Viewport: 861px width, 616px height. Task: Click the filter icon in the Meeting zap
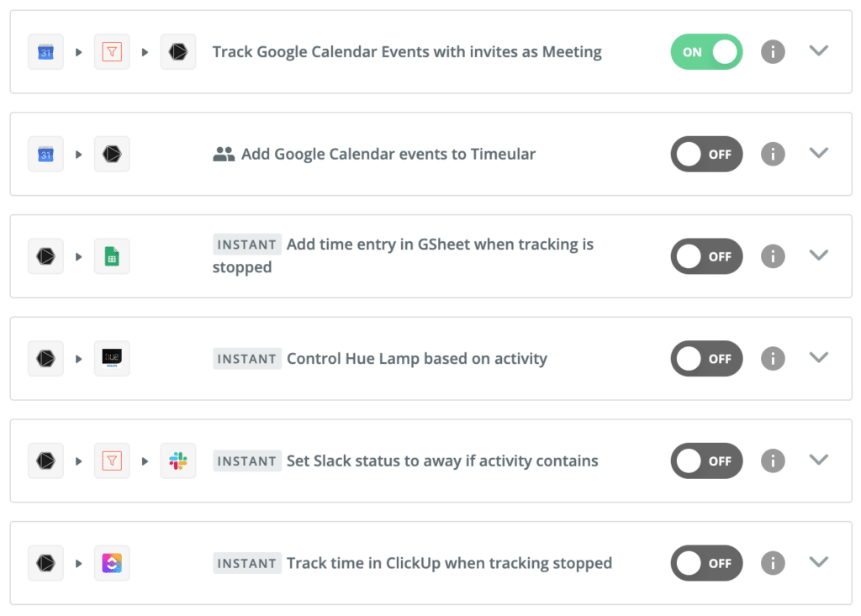[112, 52]
